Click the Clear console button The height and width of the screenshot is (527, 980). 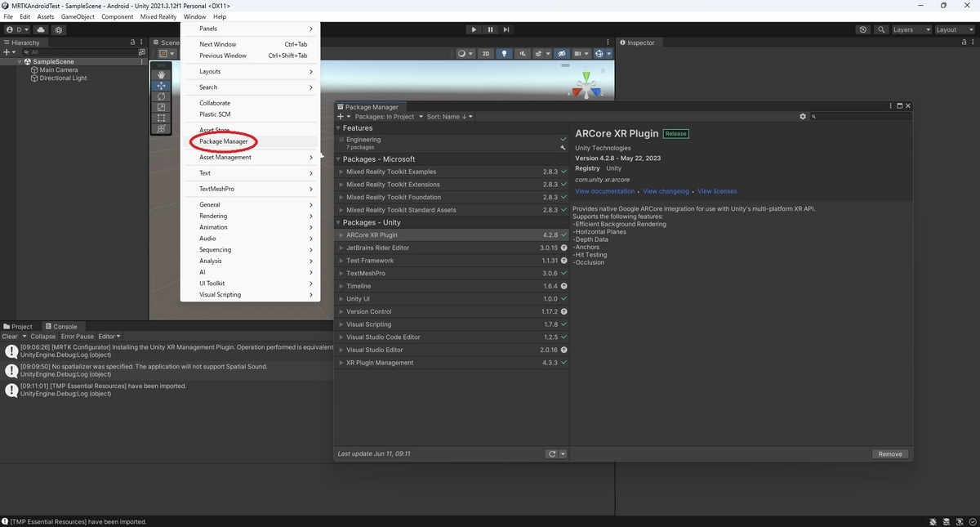point(10,337)
